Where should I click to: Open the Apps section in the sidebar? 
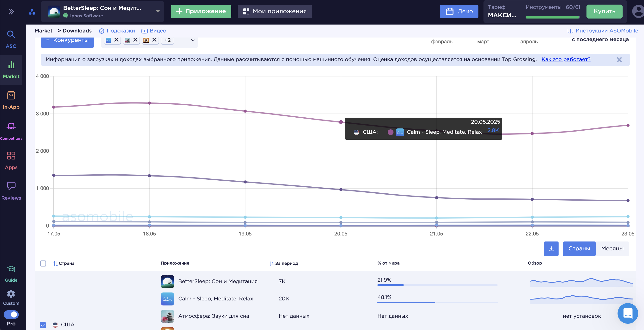tap(11, 161)
